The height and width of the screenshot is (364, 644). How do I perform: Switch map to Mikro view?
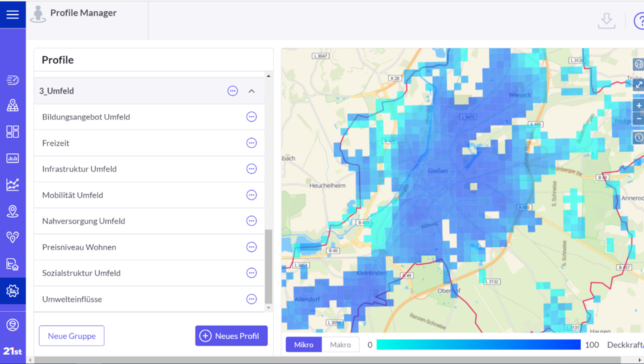click(304, 345)
